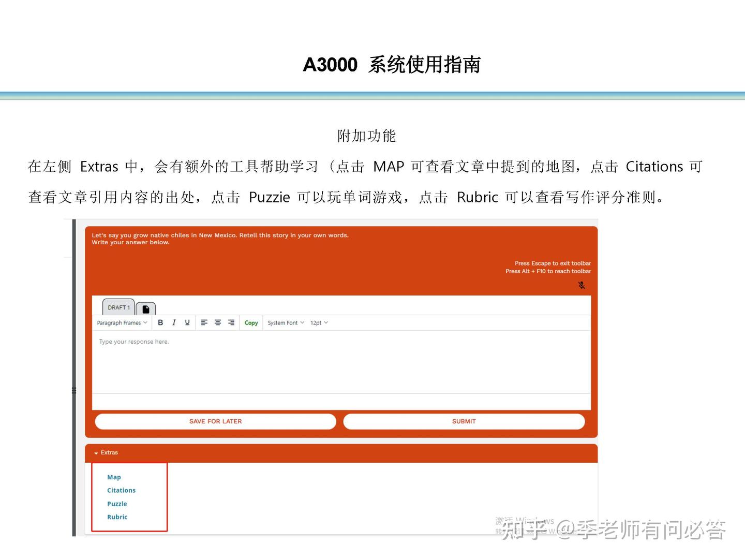The image size is (745, 560).
Task: Click SAVE FOR LATER
Action: [215, 421]
